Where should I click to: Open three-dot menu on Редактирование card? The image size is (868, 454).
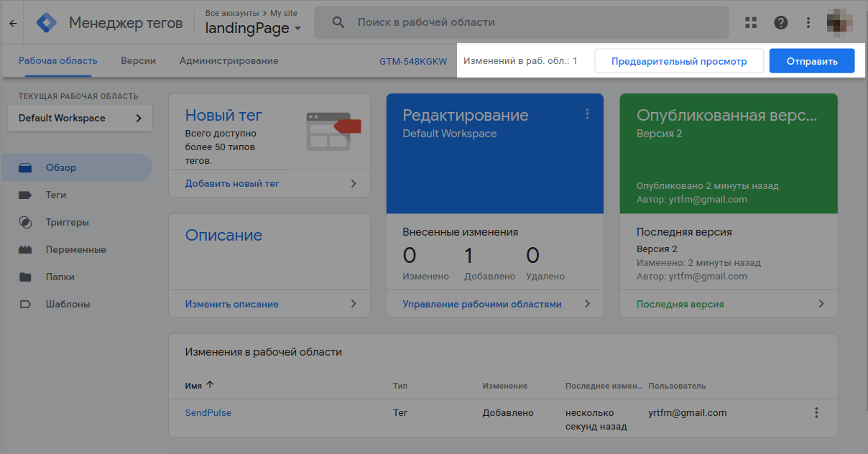[x=587, y=114]
